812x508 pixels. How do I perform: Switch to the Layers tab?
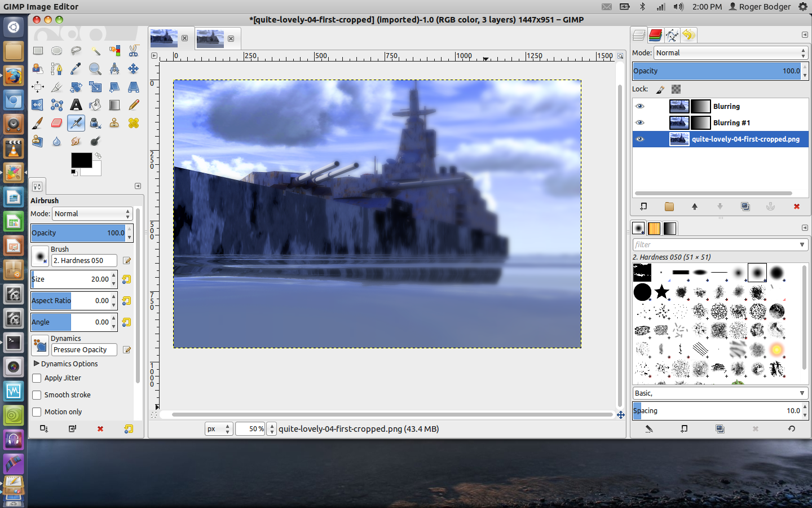tap(639, 35)
